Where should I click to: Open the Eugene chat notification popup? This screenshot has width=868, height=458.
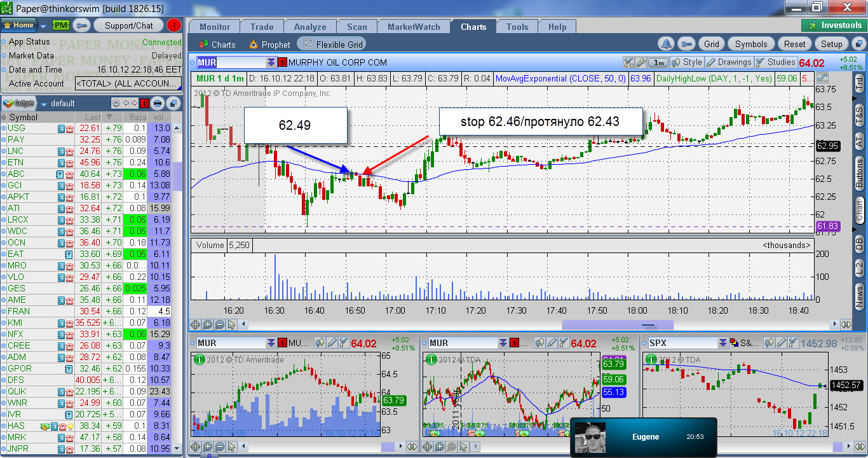pyautogui.click(x=643, y=436)
